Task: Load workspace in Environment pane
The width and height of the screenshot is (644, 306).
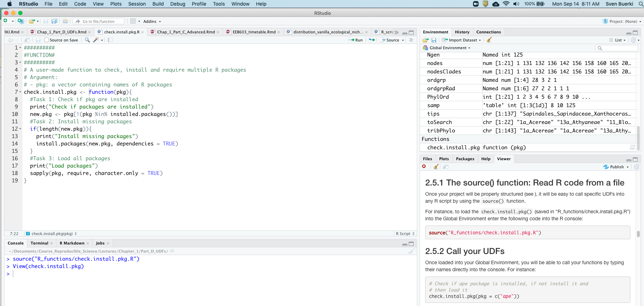Action: point(426,40)
